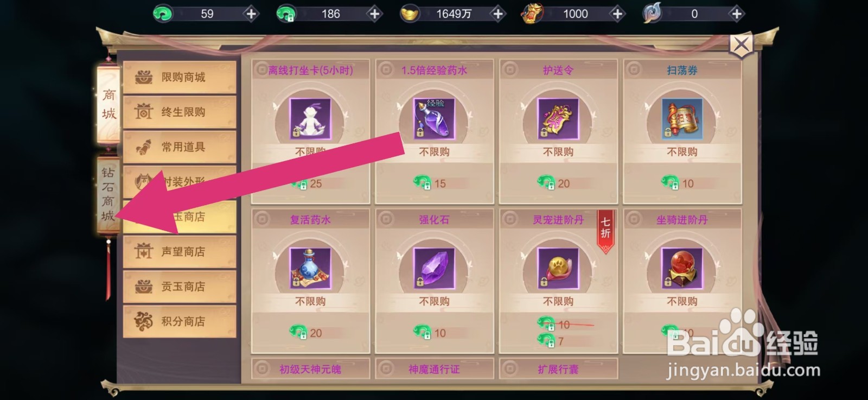This screenshot has width=868, height=400.
Task: Add bound jade next to 186
Action: click(x=374, y=14)
